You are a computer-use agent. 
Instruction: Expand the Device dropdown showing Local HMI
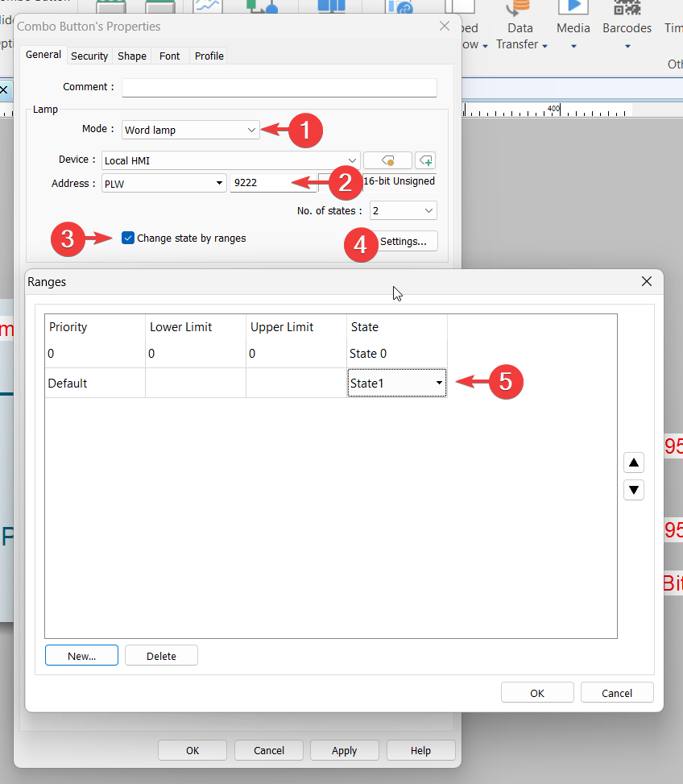point(230,160)
